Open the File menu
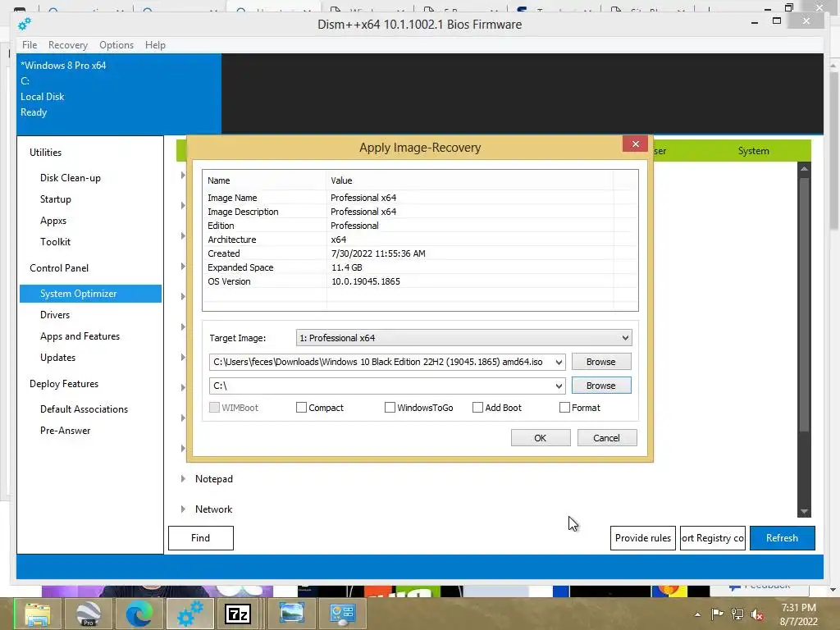The height and width of the screenshot is (630, 840). [30, 45]
